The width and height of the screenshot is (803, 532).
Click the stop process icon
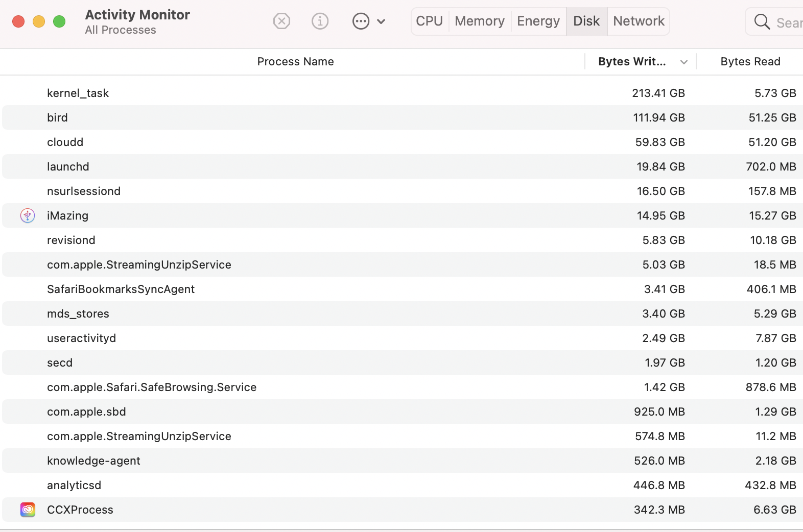(281, 21)
